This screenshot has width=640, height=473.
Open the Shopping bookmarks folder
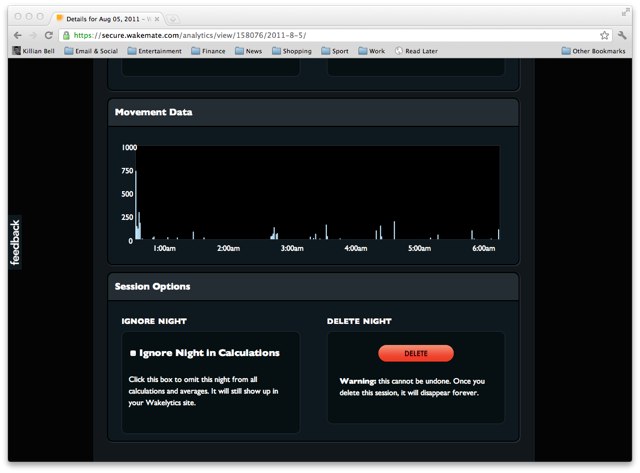[x=292, y=51]
